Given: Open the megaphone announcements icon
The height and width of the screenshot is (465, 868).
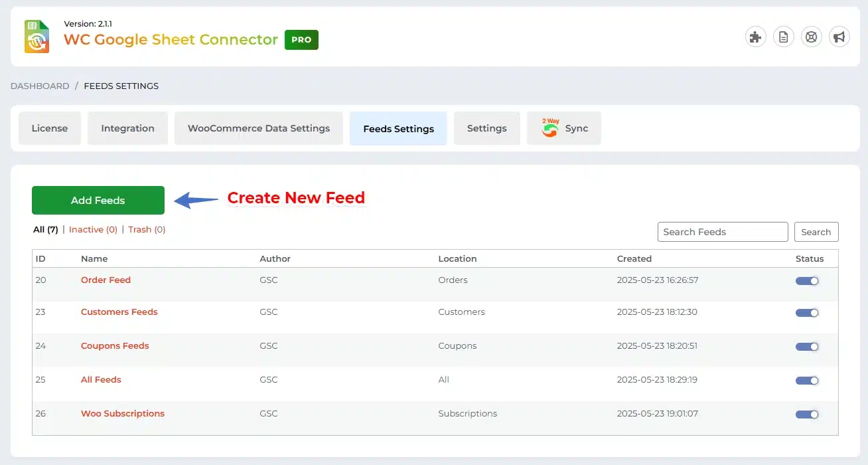Looking at the screenshot, I should (839, 37).
